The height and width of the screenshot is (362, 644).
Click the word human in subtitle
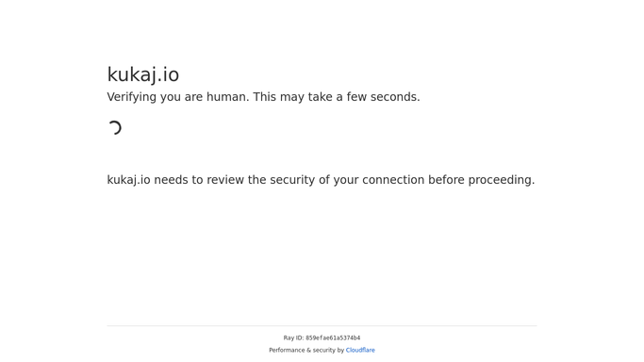point(228,97)
